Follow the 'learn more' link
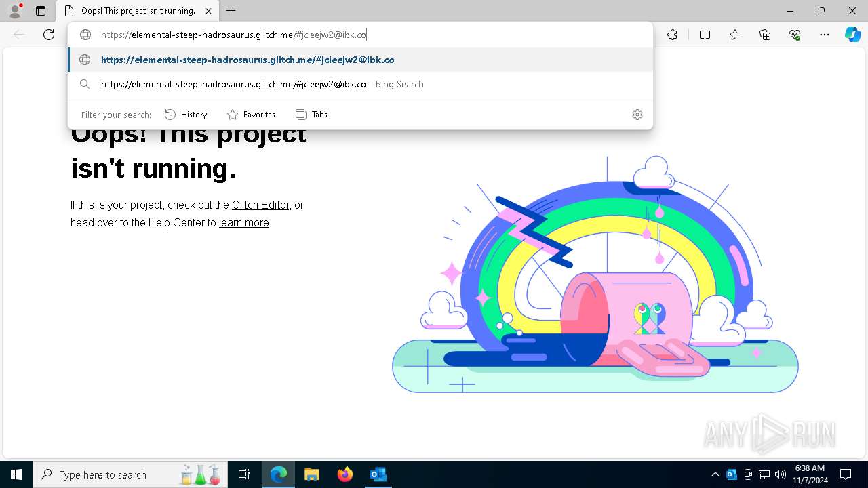868x488 pixels. pos(244,222)
